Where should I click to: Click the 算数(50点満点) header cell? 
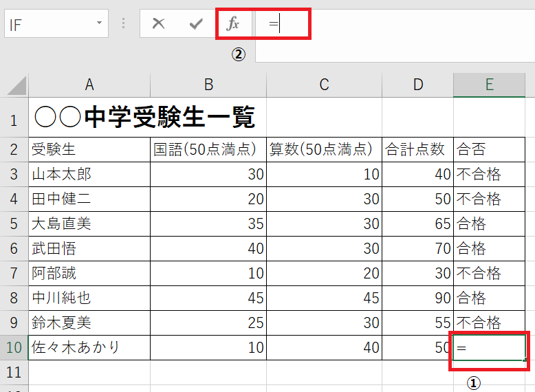pos(324,150)
